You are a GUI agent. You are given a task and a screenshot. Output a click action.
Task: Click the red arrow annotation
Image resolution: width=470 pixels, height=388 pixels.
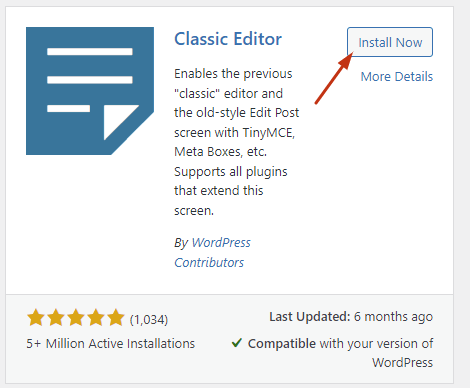334,78
